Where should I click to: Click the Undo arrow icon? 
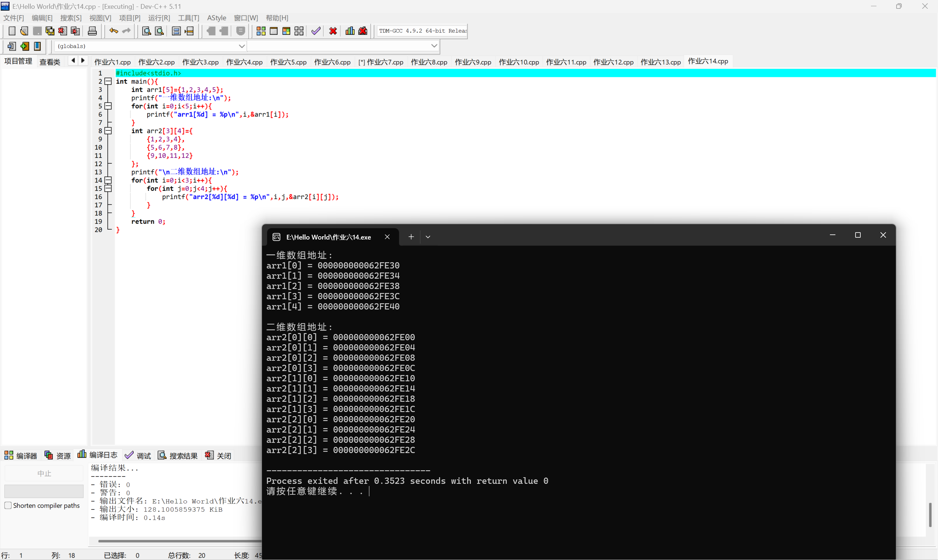click(x=113, y=31)
